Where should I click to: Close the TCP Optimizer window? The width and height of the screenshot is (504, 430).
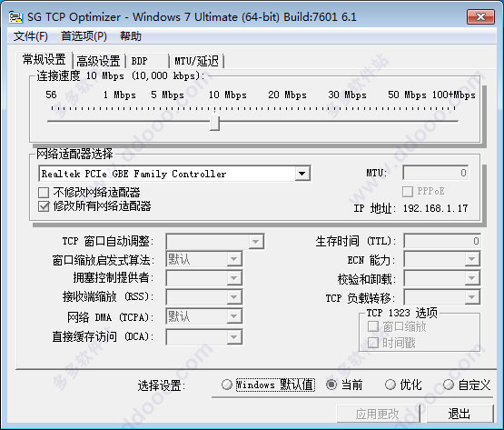(x=480, y=16)
